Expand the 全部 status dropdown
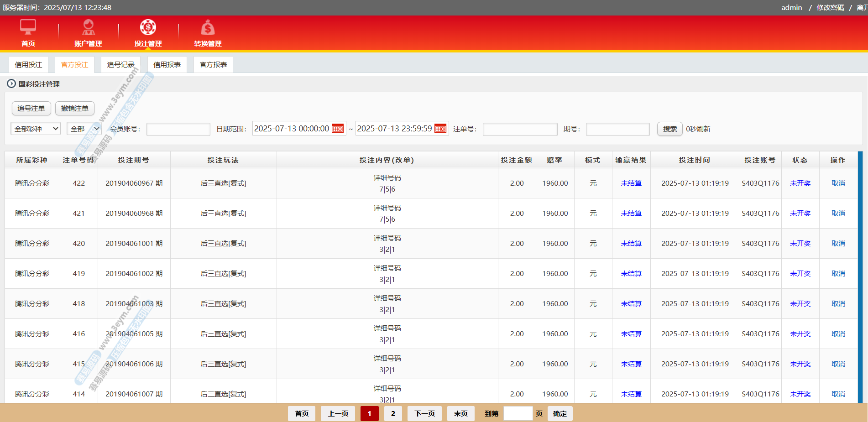This screenshot has width=868, height=422. click(84, 129)
